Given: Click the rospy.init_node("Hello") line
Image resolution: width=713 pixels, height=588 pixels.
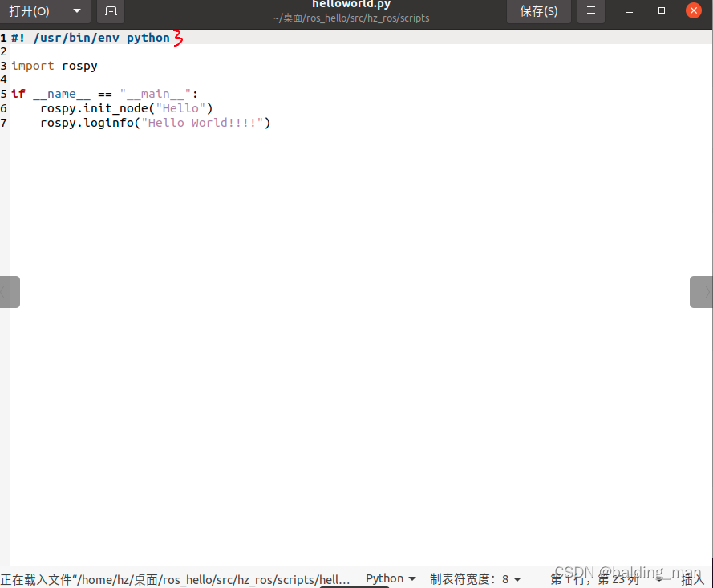Looking at the screenshot, I should 127,108.
